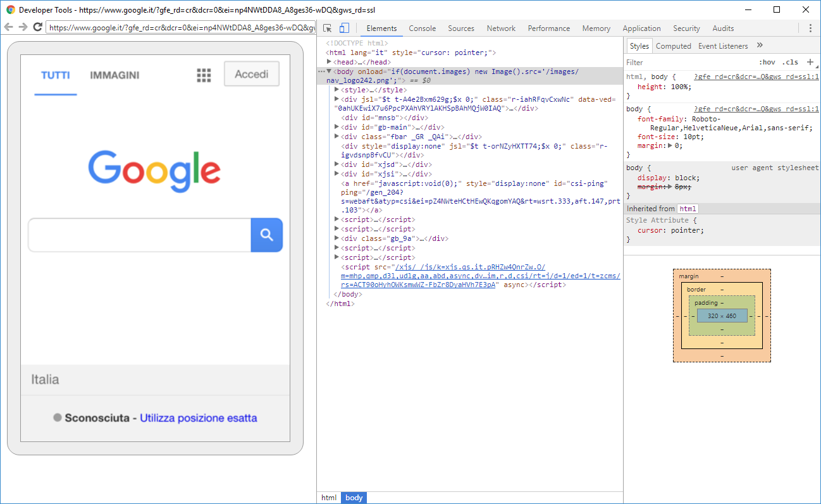
Task: Select the Elements tab
Action: [x=381, y=28]
